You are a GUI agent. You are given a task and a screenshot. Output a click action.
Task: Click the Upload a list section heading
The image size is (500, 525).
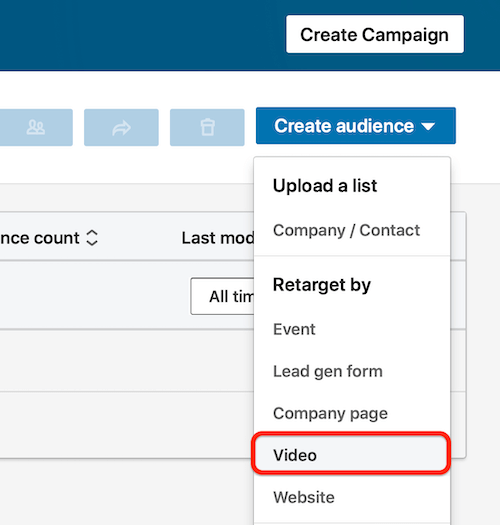325,186
